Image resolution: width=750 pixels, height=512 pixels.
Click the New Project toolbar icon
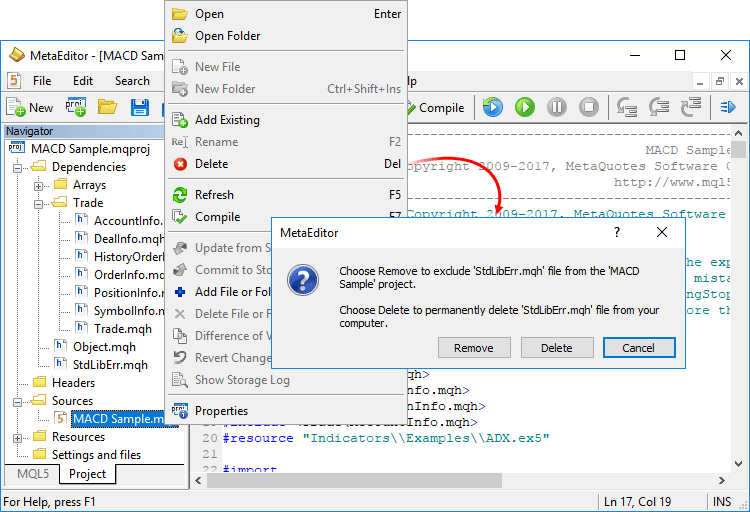76,107
